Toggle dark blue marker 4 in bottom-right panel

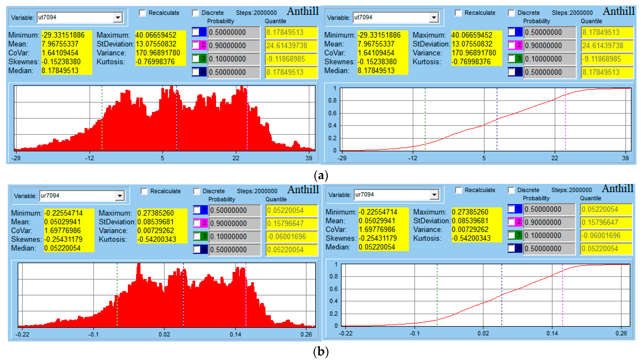click(x=511, y=248)
